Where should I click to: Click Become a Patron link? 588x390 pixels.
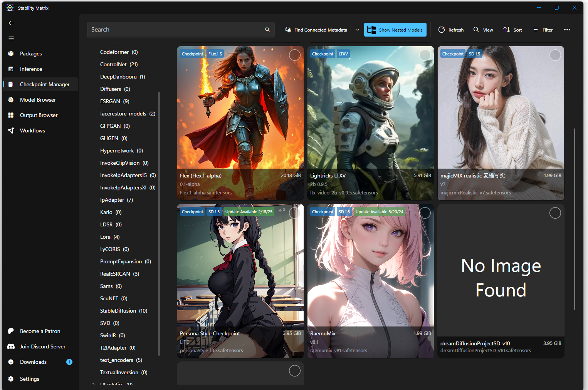click(x=40, y=331)
